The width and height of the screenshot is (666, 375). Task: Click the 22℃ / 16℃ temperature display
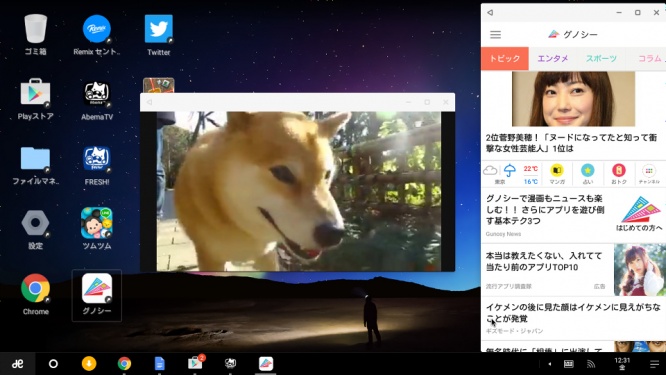(x=531, y=175)
